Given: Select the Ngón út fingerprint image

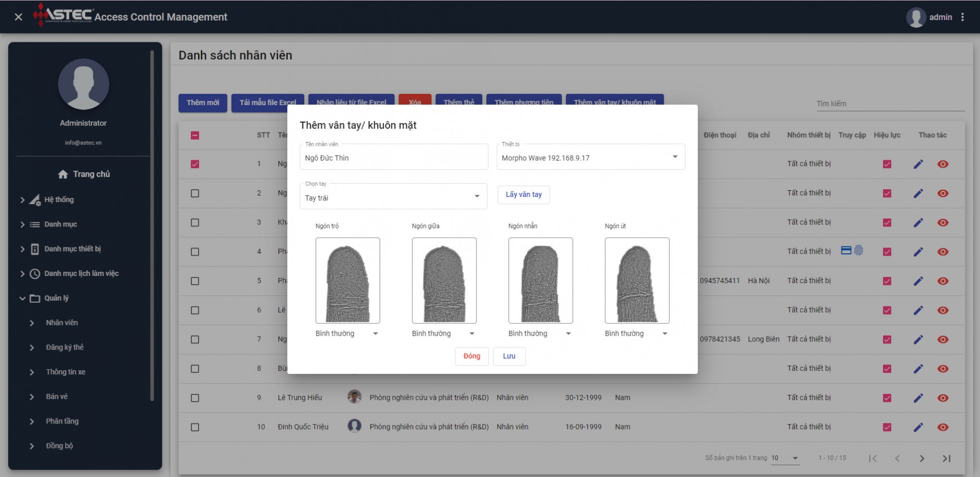Looking at the screenshot, I should tap(637, 281).
